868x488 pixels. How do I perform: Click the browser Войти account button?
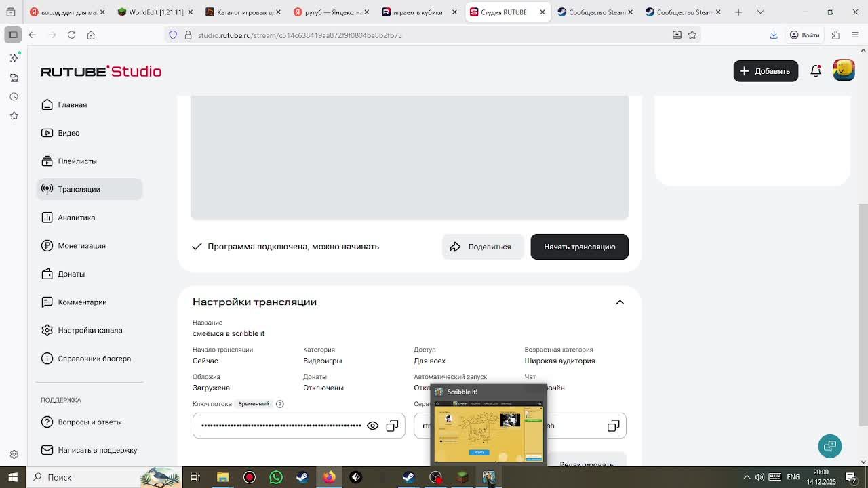coord(805,35)
